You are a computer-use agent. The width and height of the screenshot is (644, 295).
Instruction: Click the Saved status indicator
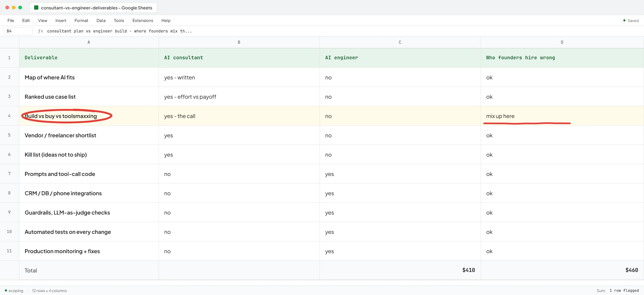point(631,21)
